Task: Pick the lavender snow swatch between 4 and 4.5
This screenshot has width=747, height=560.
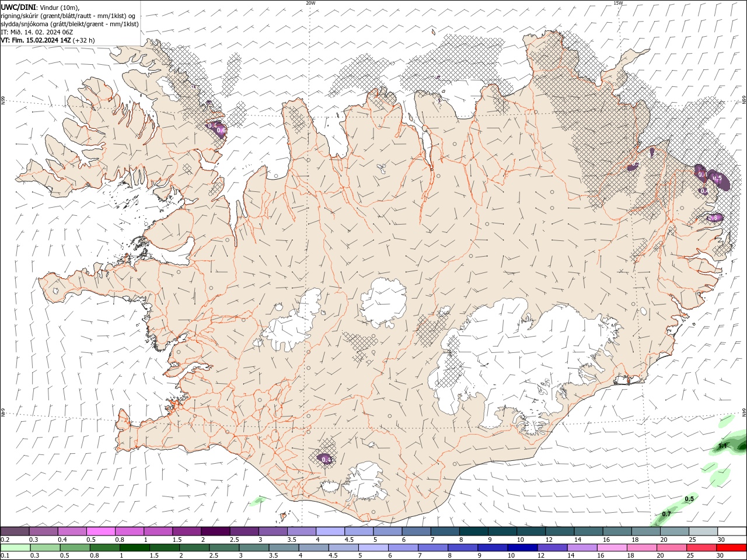Action: [x=330, y=531]
